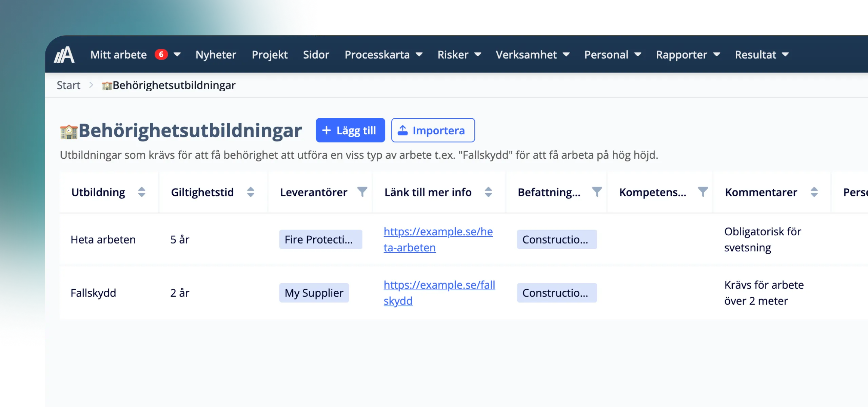868x407 pixels.
Task: Expand the Verksamhet dropdown
Action: click(532, 55)
